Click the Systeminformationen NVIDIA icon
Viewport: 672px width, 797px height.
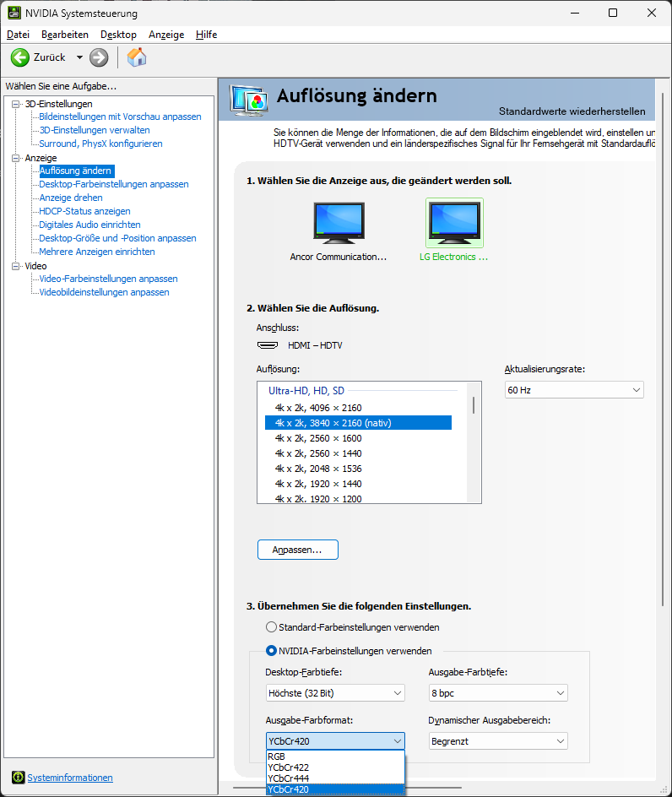click(19, 778)
